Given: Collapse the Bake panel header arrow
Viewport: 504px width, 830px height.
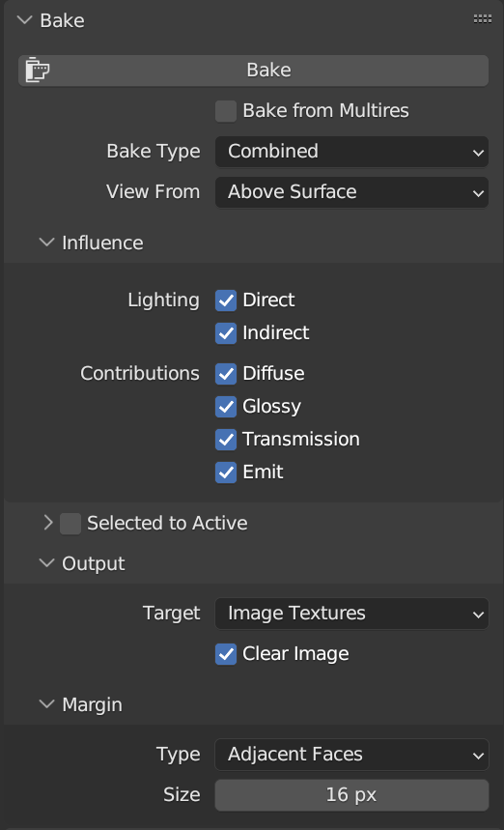Looking at the screenshot, I should pos(25,20).
